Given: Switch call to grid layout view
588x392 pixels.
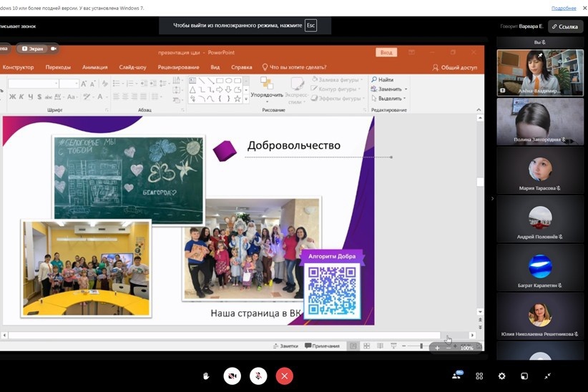Looking at the screenshot, I should coord(479,376).
